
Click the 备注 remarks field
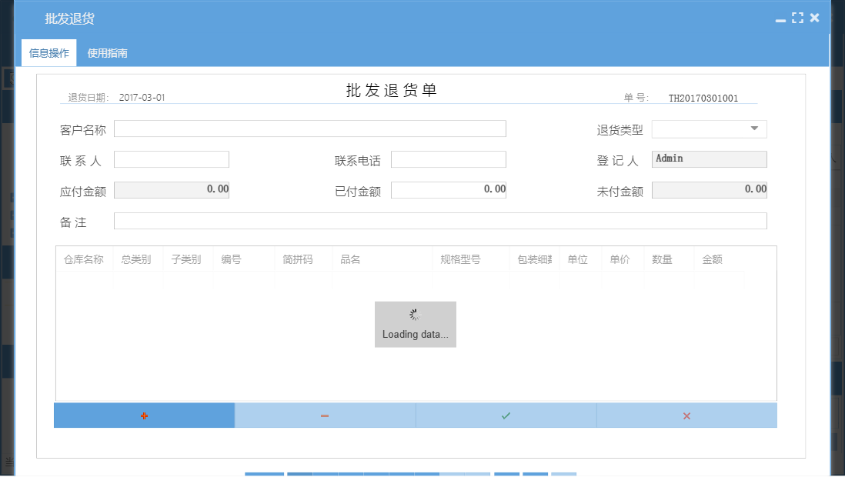tap(440, 222)
